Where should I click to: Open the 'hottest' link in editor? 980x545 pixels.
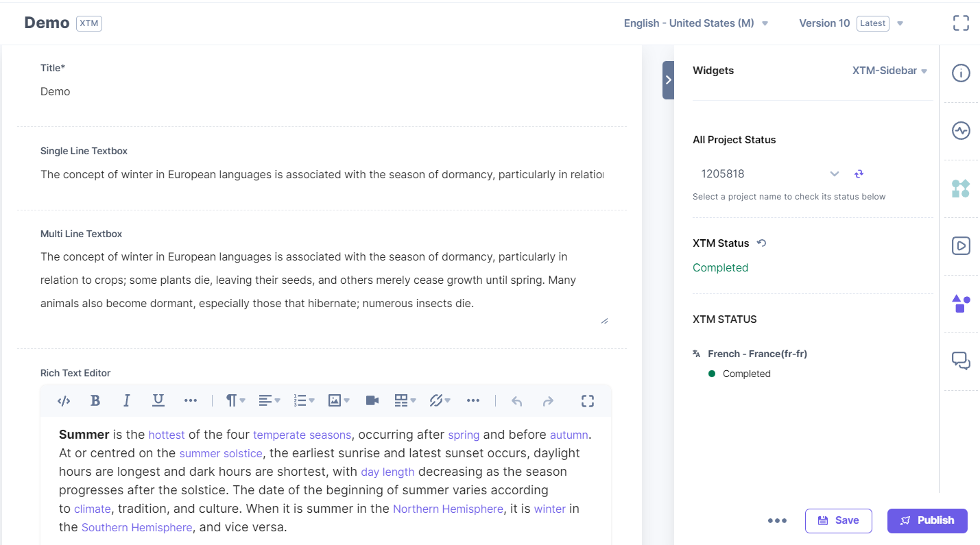(167, 435)
